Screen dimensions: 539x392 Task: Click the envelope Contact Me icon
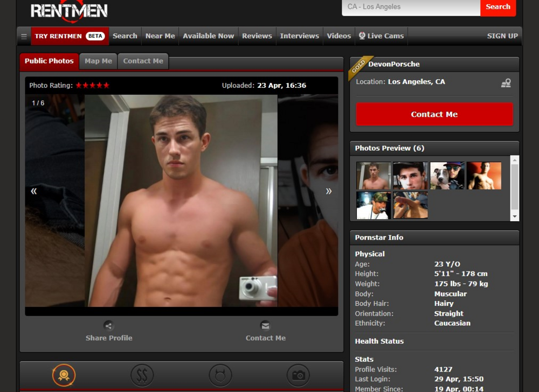click(x=265, y=325)
